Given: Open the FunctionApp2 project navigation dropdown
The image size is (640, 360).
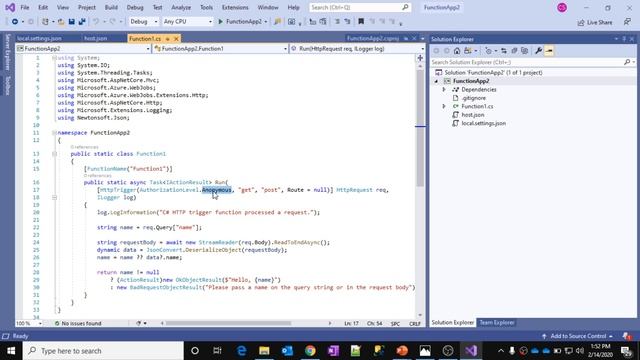Looking at the screenshot, I should click(x=83, y=49).
